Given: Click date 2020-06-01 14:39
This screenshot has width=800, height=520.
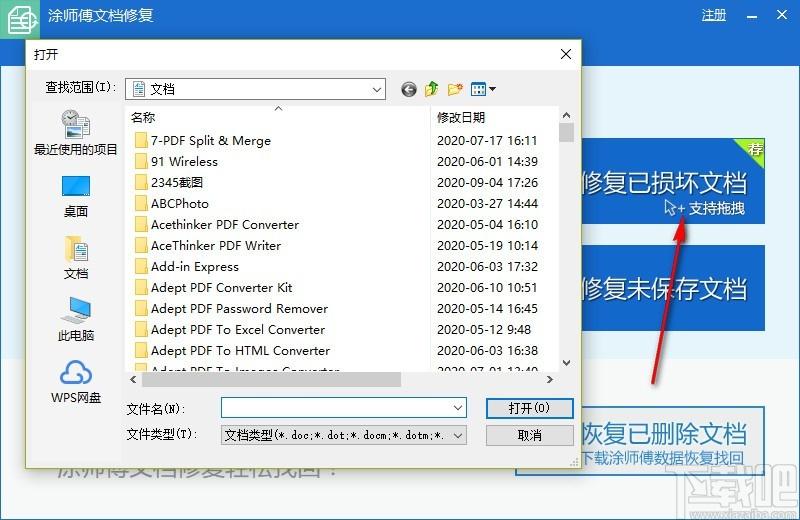Looking at the screenshot, I should 487,161.
